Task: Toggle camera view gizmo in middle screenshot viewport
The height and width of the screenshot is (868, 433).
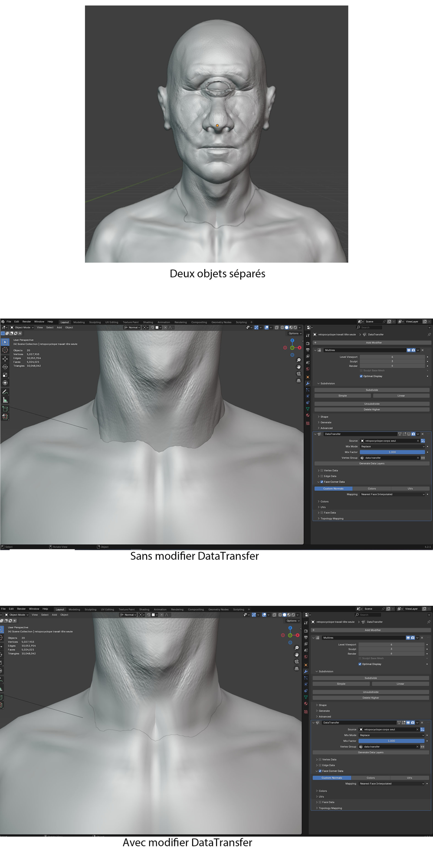Action: coord(299,374)
